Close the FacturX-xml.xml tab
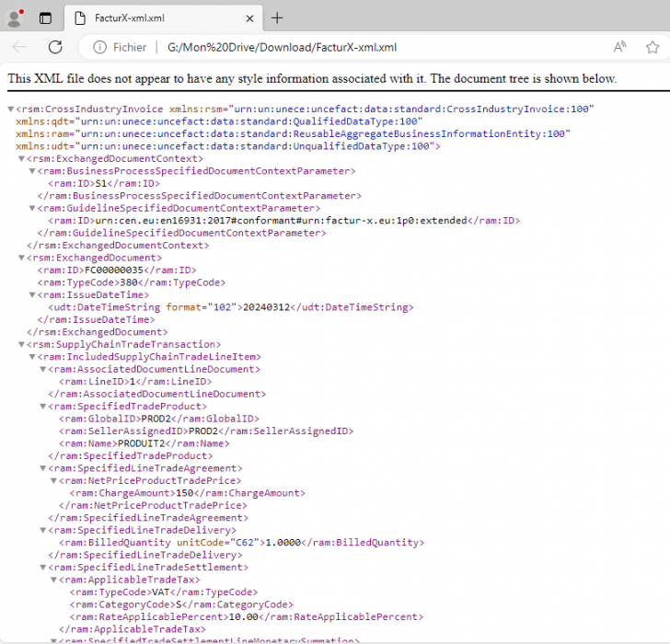The height and width of the screenshot is (644, 670). coord(249,18)
